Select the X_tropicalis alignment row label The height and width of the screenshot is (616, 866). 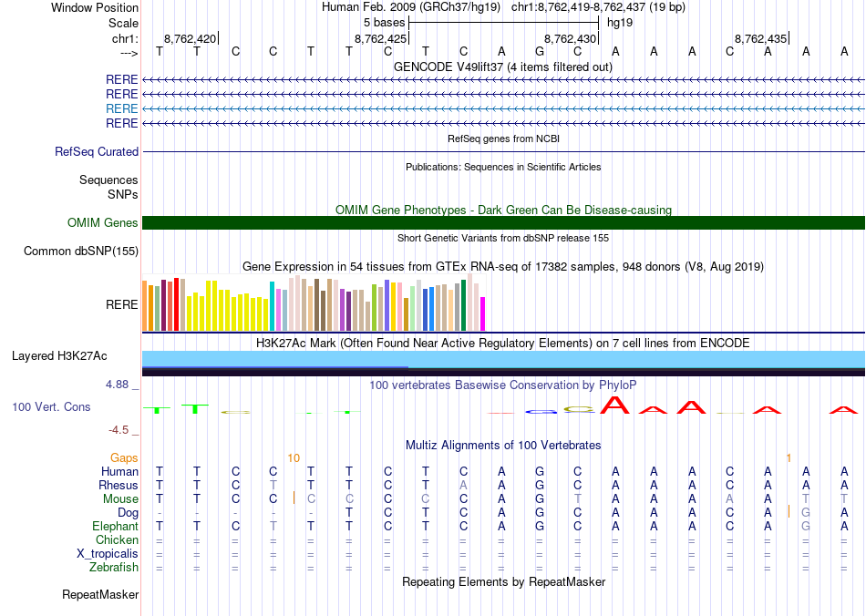coord(108,554)
